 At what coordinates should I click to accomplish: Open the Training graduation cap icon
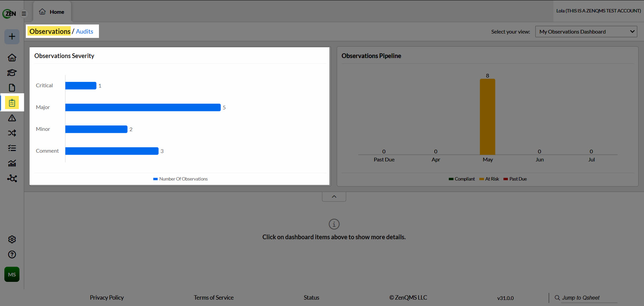click(x=12, y=73)
